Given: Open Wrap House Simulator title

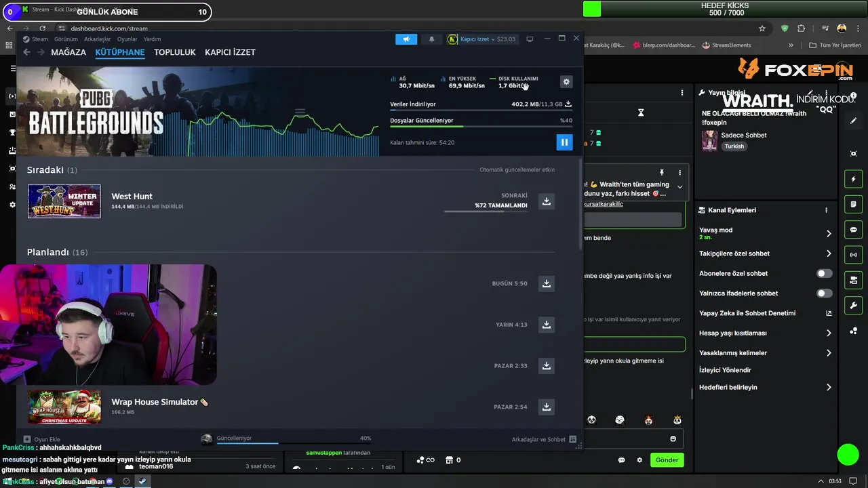Looking at the screenshot, I should [x=155, y=402].
